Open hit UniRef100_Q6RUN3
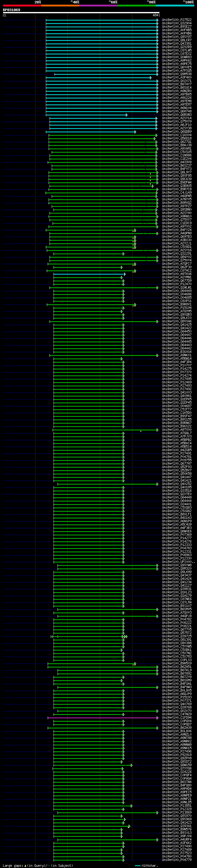This screenshot has height=868, width=197. point(176,115)
